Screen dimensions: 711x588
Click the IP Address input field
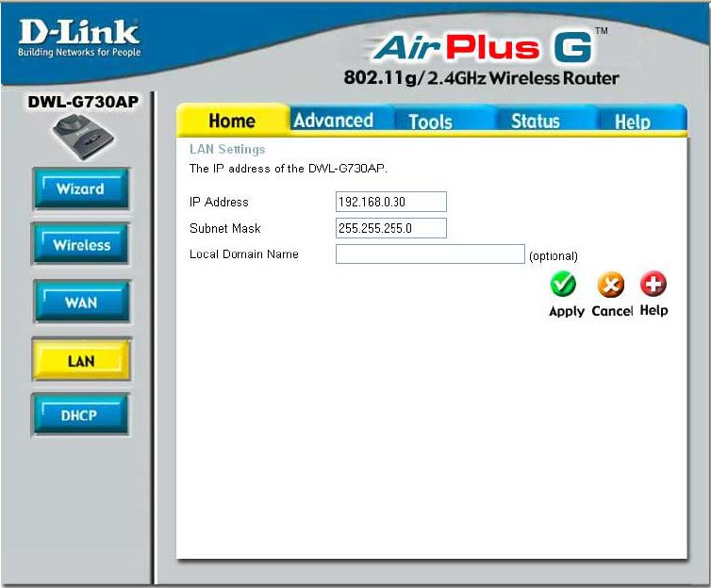click(391, 202)
